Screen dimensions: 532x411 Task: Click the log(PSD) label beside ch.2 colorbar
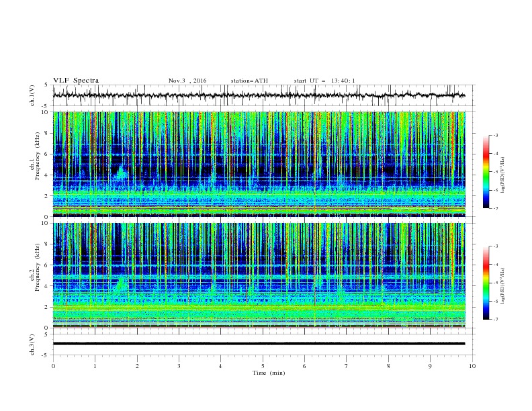point(502,286)
